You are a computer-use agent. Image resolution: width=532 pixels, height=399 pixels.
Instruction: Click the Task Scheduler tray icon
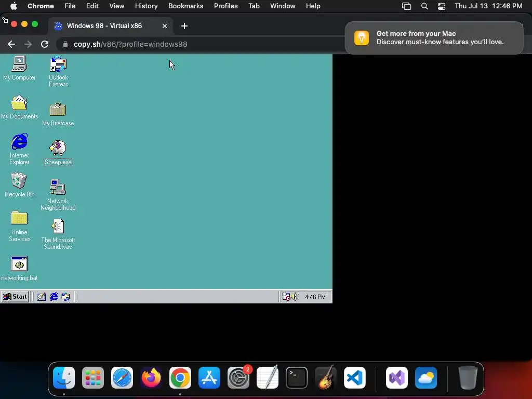[x=286, y=297]
